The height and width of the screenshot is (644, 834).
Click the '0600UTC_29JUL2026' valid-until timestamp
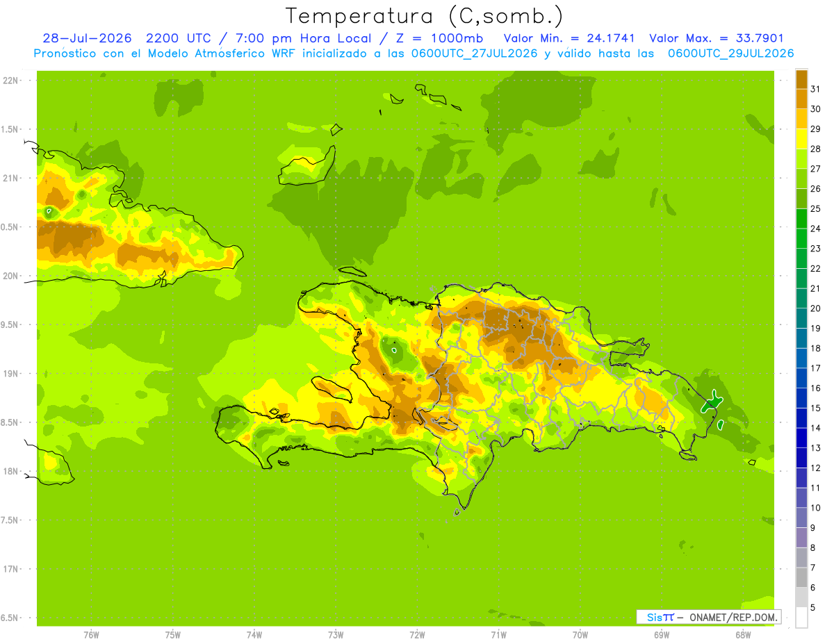pos(730,53)
